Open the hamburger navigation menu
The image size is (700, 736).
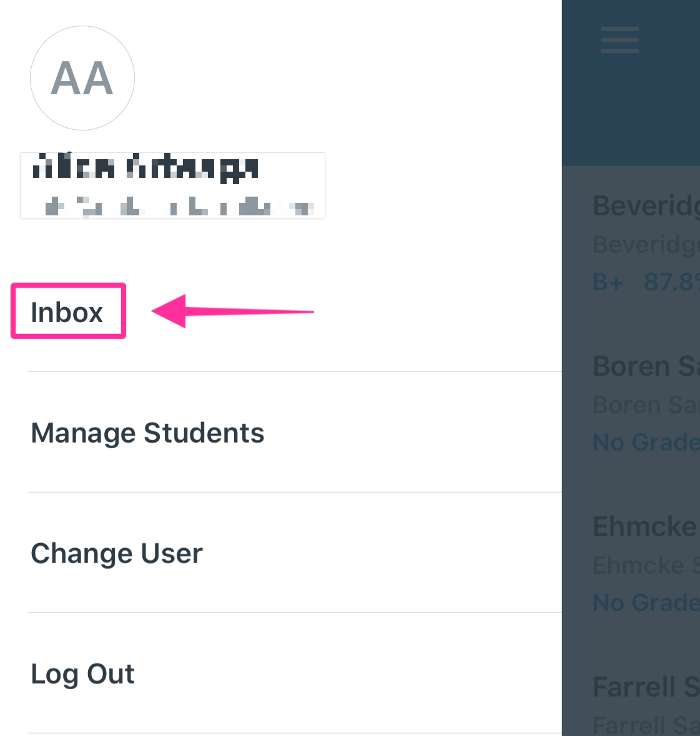pos(619,39)
